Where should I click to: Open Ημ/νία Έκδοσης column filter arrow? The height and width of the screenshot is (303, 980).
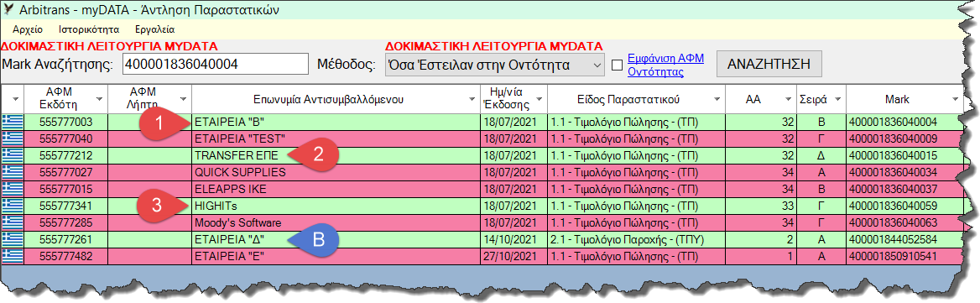pyautogui.click(x=540, y=100)
